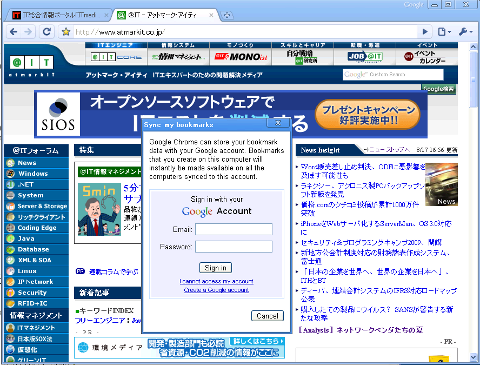This screenshot has width=480, height=365.
Task: Open the Analysis network vendors link
Action: [x=360, y=330]
